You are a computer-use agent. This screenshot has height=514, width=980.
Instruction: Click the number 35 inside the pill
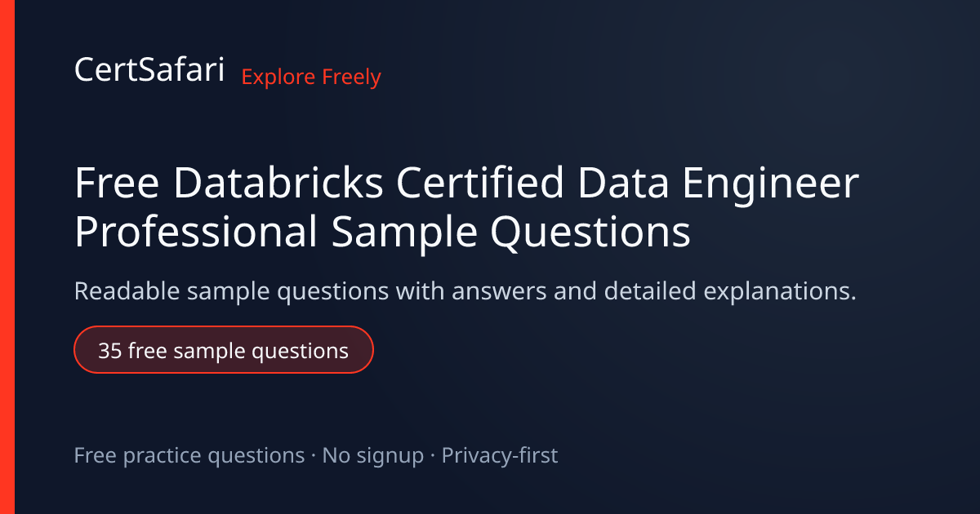click(x=110, y=351)
